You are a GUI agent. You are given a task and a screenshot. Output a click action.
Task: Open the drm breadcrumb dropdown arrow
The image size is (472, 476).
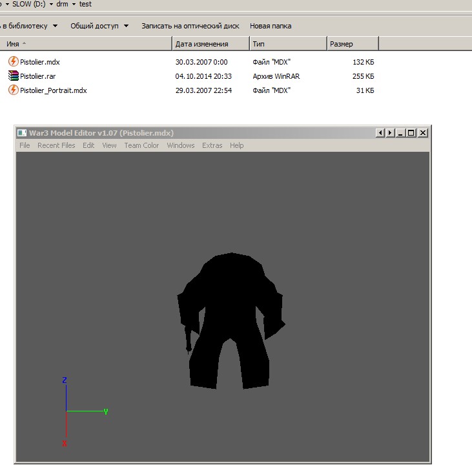[x=74, y=5]
